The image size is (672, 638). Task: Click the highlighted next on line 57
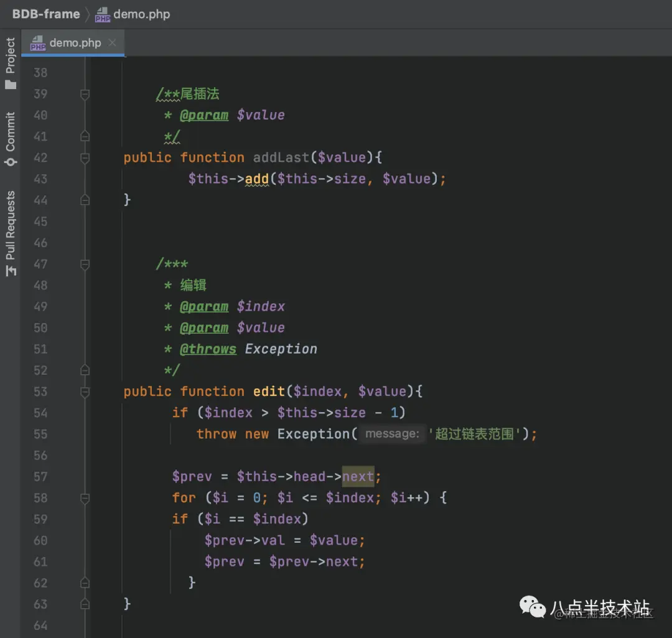tap(358, 477)
